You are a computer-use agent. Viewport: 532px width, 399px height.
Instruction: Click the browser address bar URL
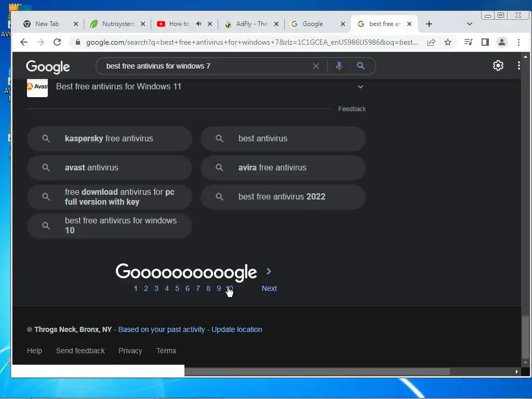(x=252, y=42)
